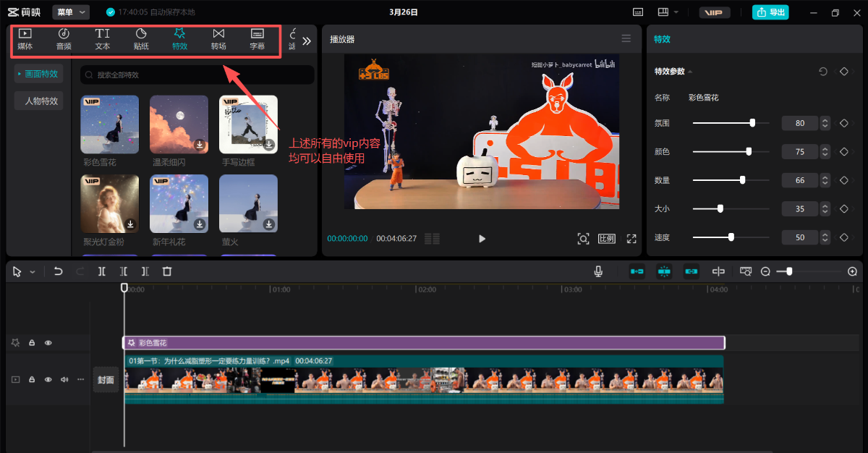Click the 封面 cover button
Image resolution: width=868 pixels, height=453 pixels.
[x=106, y=380]
